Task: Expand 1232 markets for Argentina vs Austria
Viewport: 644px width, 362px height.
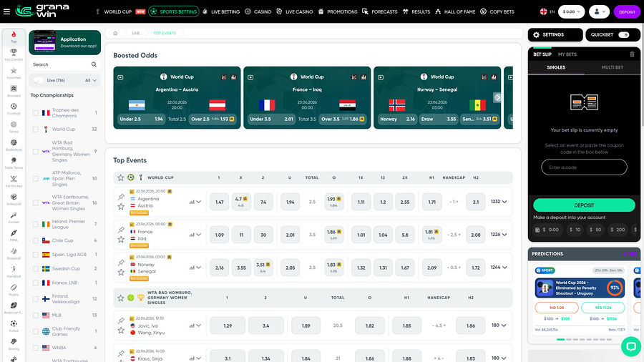Action: point(499,202)
